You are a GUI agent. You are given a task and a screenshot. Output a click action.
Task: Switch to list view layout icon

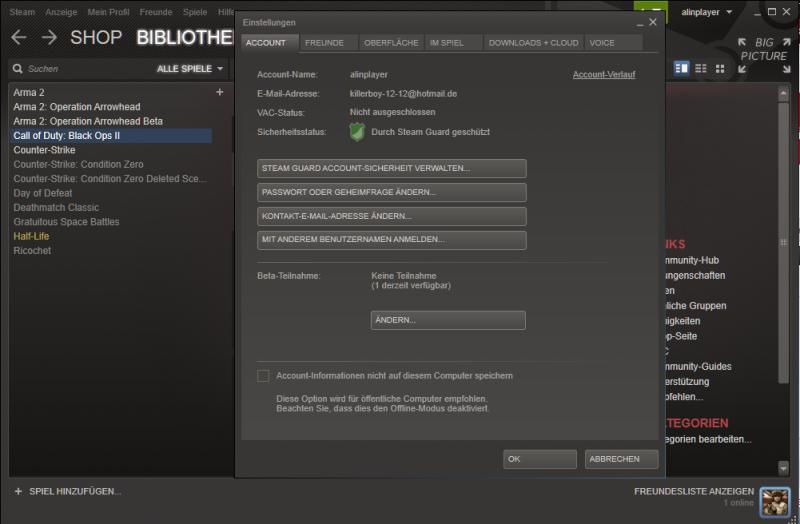pyautogui.click(x=700, y=68)
